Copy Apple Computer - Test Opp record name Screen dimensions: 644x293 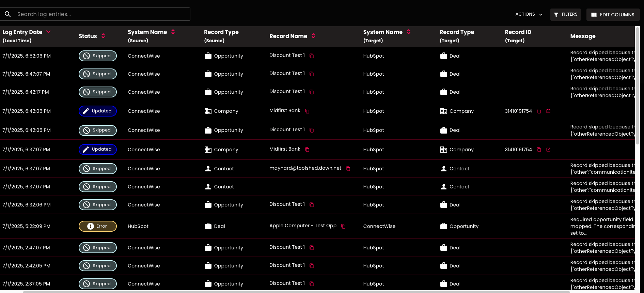click(x=343, y=226)
